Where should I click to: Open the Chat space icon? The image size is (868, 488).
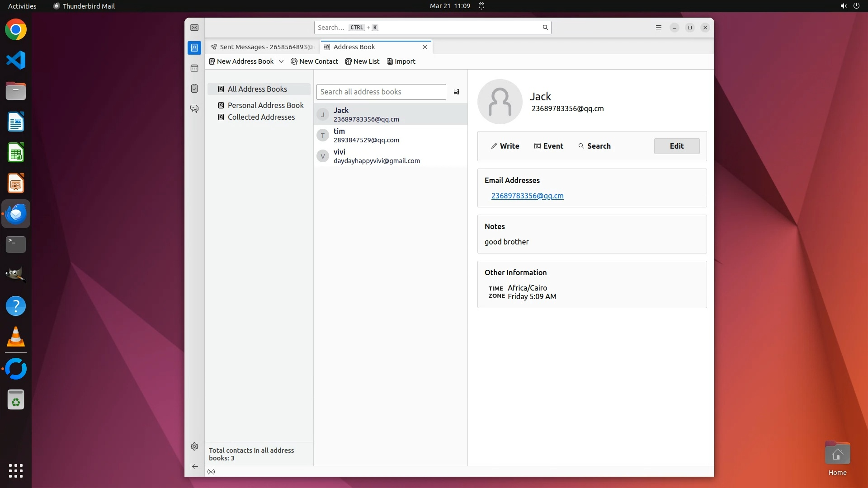(x=194, y=109)
